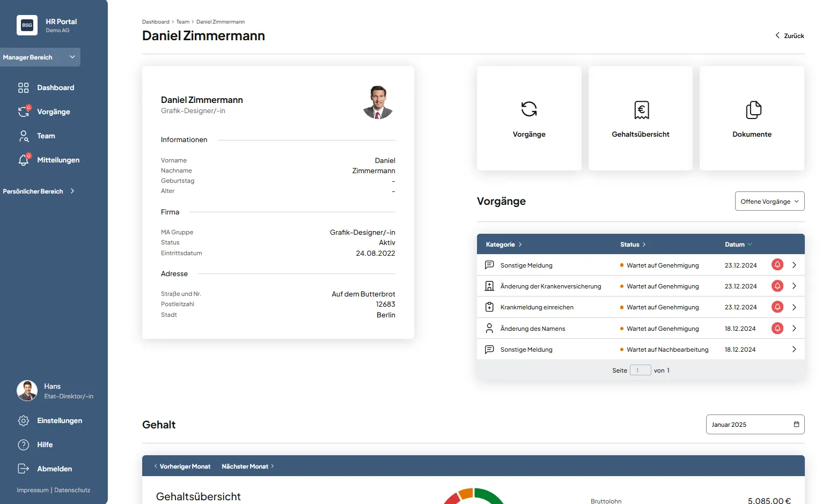Click the Abmelden logout icon
837x504 pixels.
[24, 469]
